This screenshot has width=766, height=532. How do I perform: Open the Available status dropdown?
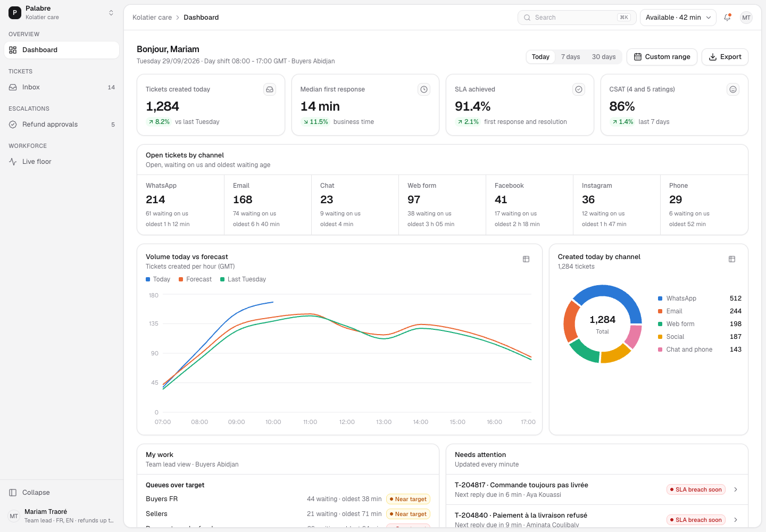coord(678,18)
